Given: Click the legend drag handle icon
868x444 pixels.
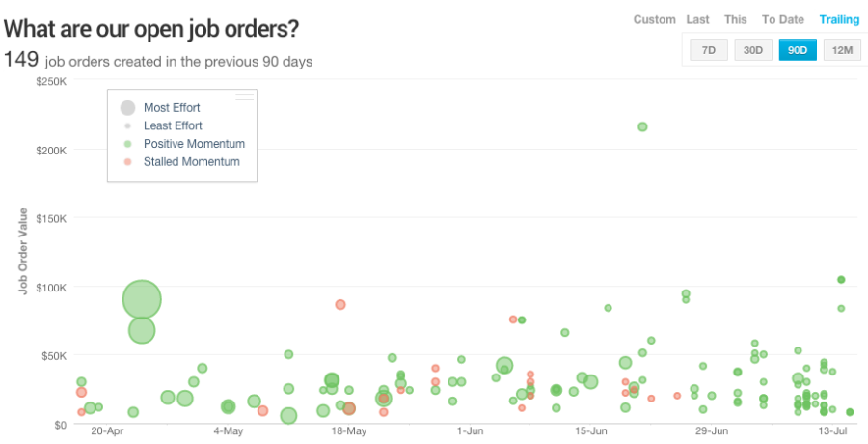Looking at the screenshot, I should click(x=245, y=97).
